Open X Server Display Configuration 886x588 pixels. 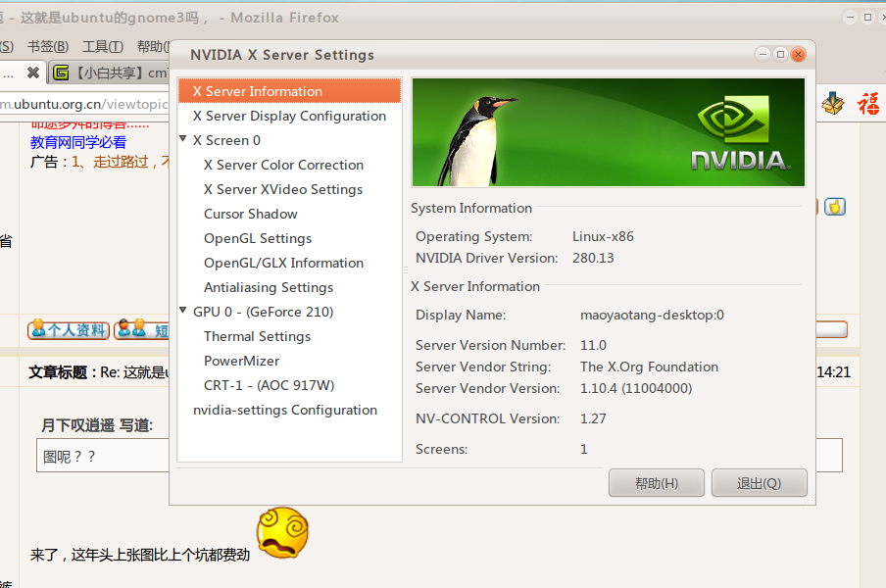tap(289, 116)
